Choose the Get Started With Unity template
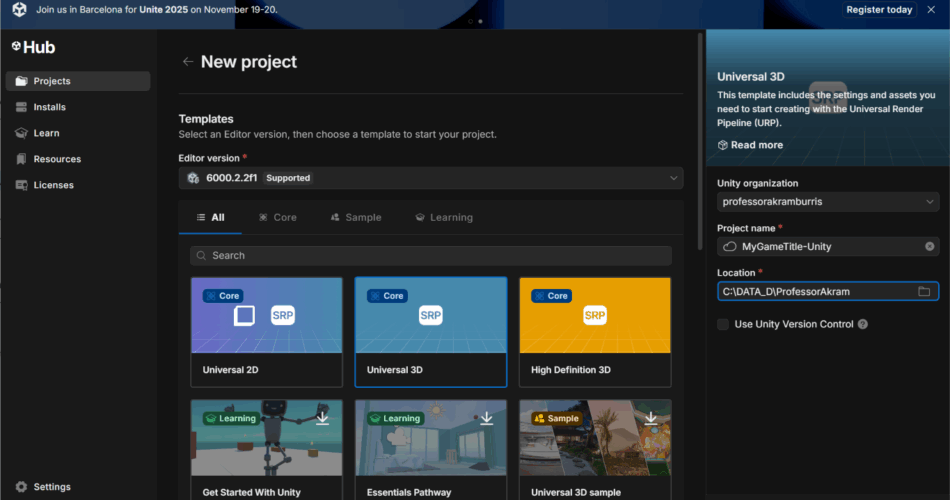Screen dimensions: 950x500 [x=267, y=450]
